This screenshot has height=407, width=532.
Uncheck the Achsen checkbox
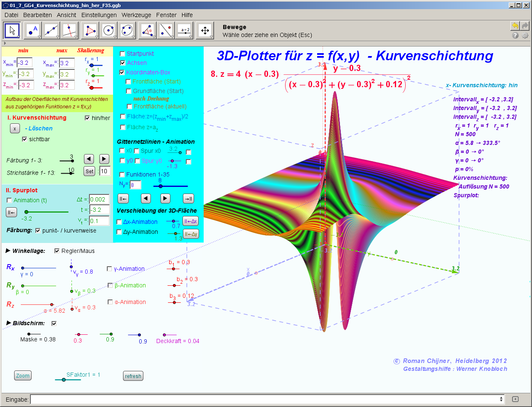click(122, 63)
